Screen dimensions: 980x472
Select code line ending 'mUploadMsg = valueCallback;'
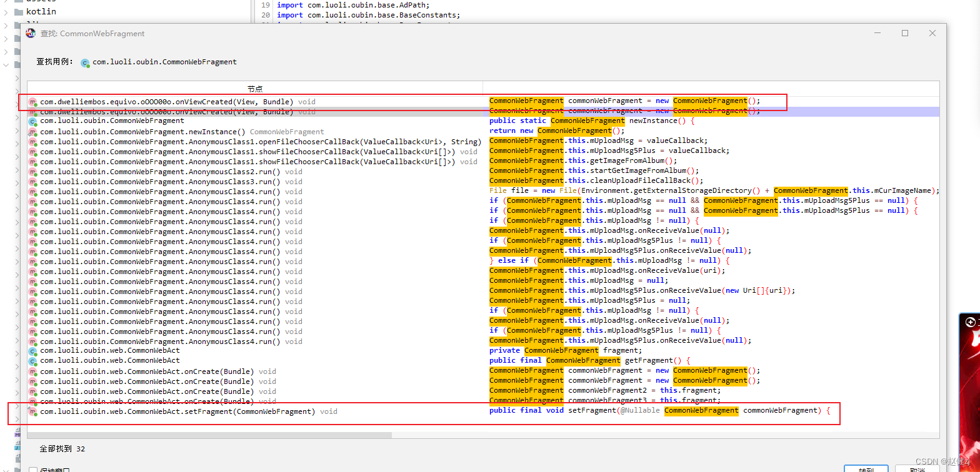[x=599, y=140]
